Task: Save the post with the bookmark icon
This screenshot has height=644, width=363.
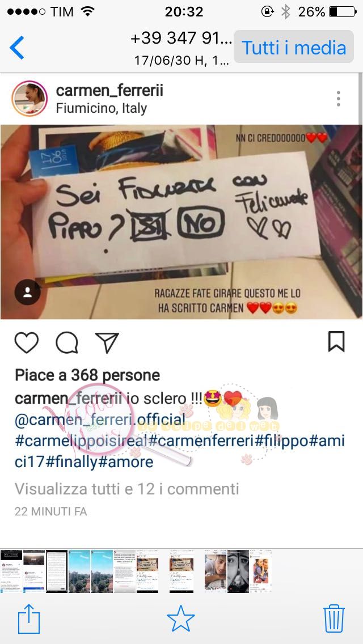Action: pyautogui.click(x=336, y=342)
